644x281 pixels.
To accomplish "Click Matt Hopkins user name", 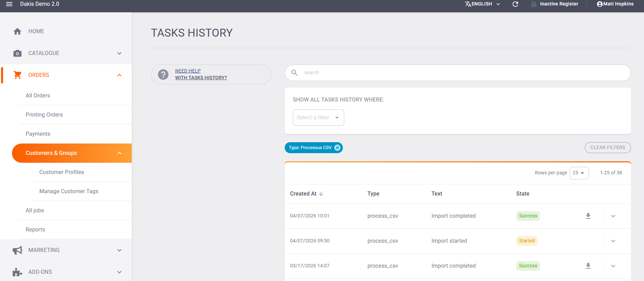I will [x=618, y=4].
